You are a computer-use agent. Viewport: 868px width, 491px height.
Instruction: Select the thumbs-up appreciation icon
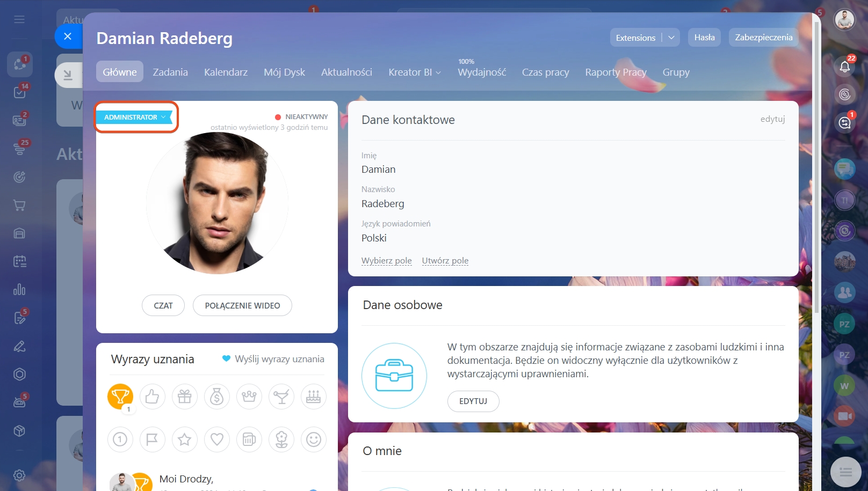click(x=153, y=397)
